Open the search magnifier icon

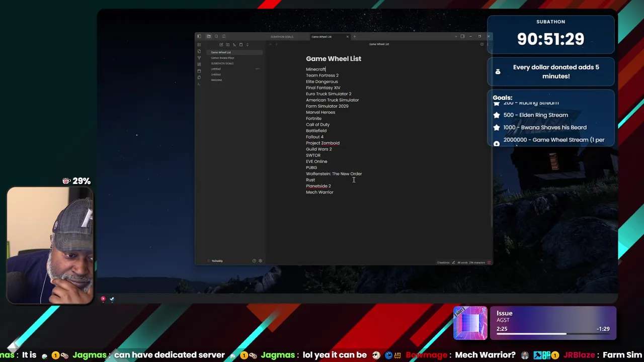[216, 36]
